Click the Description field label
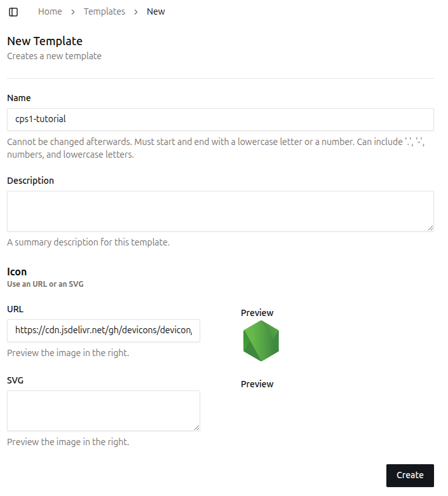Image resolution: width=448 pixels, height=496 pixels. 31,181
